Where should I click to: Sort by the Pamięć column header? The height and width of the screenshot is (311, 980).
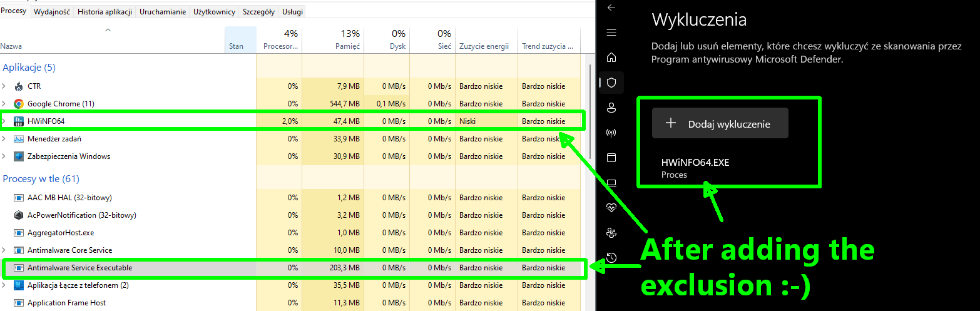point(333,39)
